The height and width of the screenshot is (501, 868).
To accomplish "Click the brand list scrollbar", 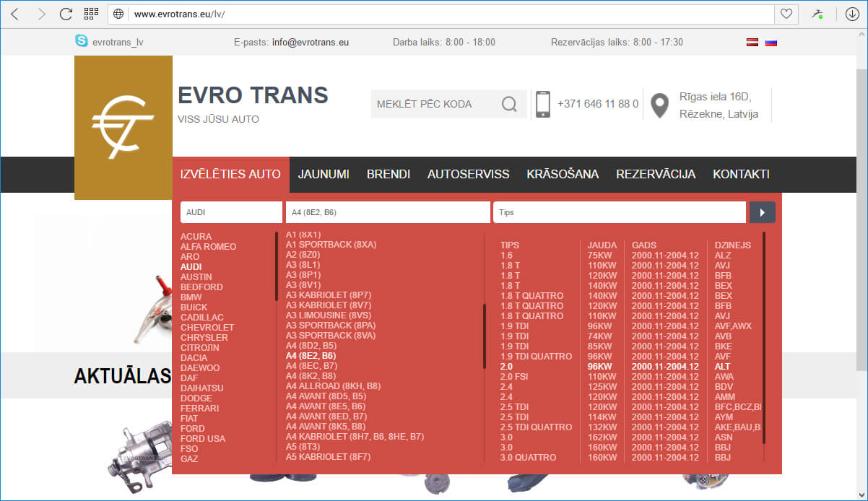I will 277,266.
